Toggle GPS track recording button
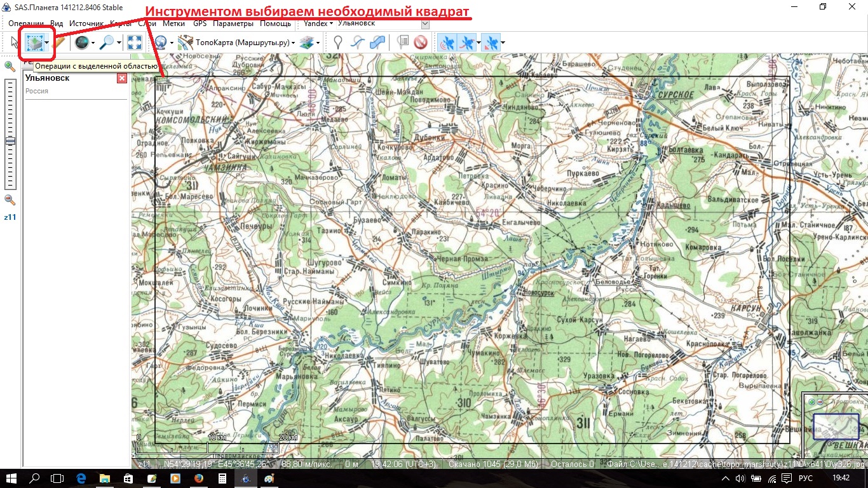This screenshot has width=868, height=488. click(467, 43)
